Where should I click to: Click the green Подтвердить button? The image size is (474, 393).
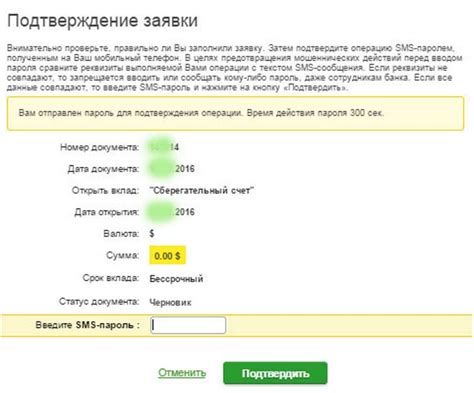click(275, 373)
